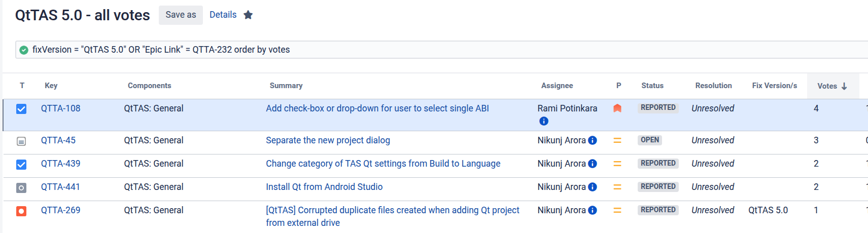This screenshot has height=233, width=868.
Task: Click the REPORTED status badge for QTTA-108
Action: (658, 107)
